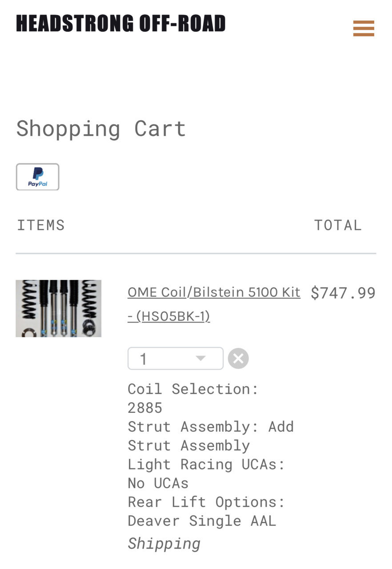Click the Light Racing UCAs option text
Image resolution: width=392 pixels, height=569 pixels.
206,473
